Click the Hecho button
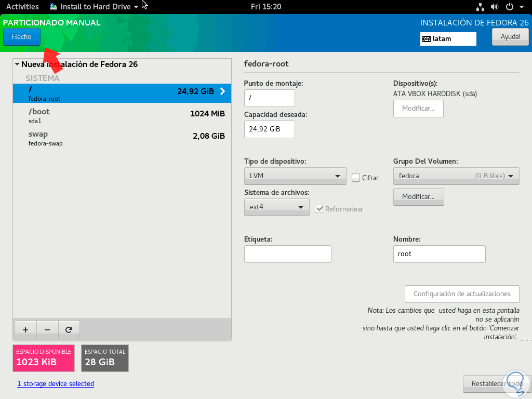 point(22,37)
